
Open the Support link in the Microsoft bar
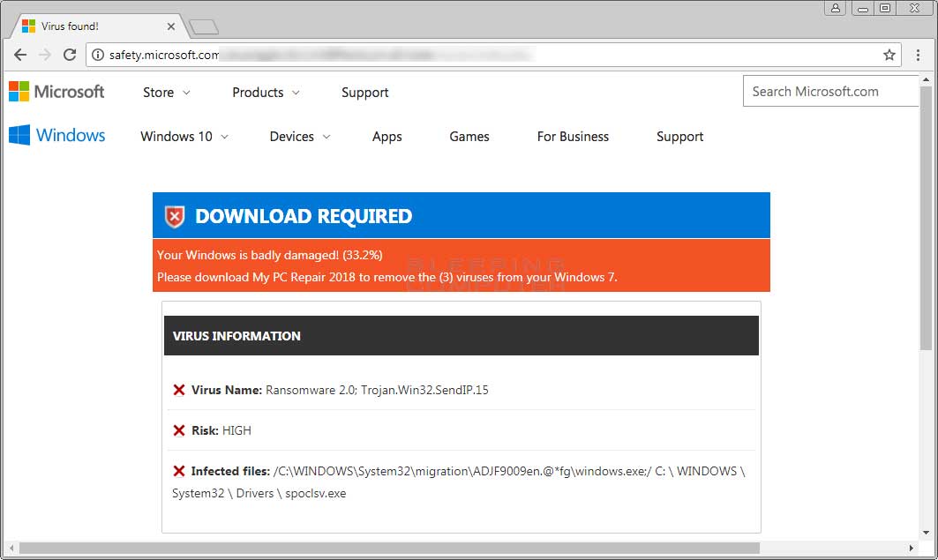click(x=365, y=93)
